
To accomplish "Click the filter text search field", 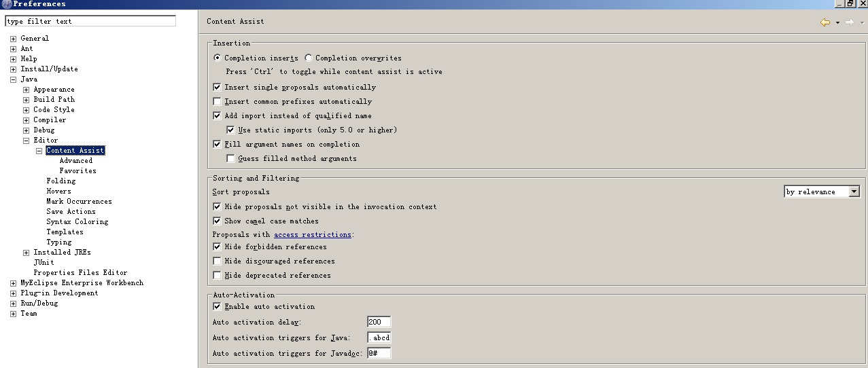I will click(90, 21).
